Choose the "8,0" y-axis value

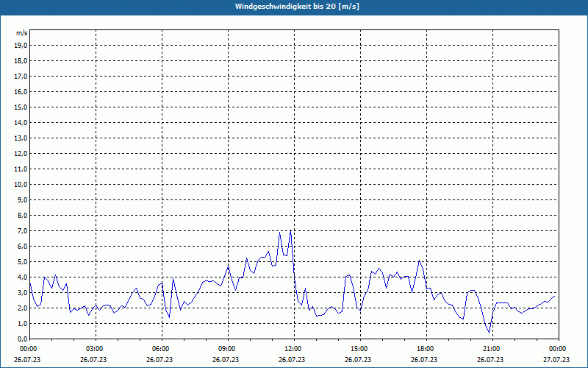pyautogui.click(x=22, y=215)
